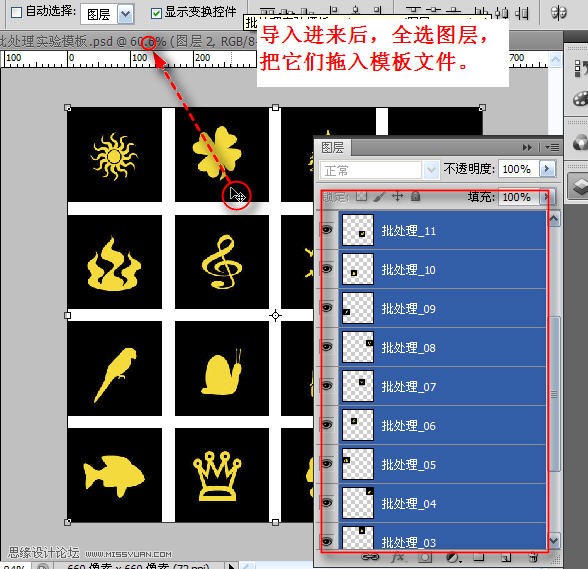Toggle visibility of 批处理_07 layer
The width and height of the screenshot is (588, 569).
pos(327,386)
